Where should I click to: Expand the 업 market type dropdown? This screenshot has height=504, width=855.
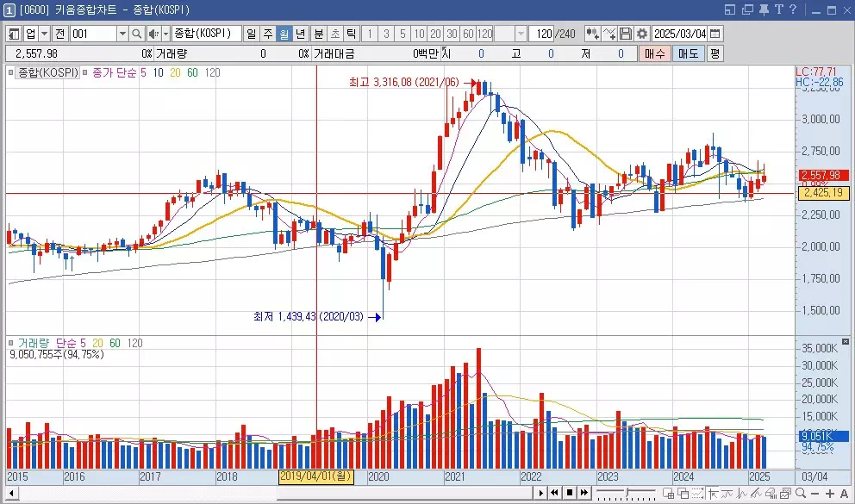(x=44, y=34)
